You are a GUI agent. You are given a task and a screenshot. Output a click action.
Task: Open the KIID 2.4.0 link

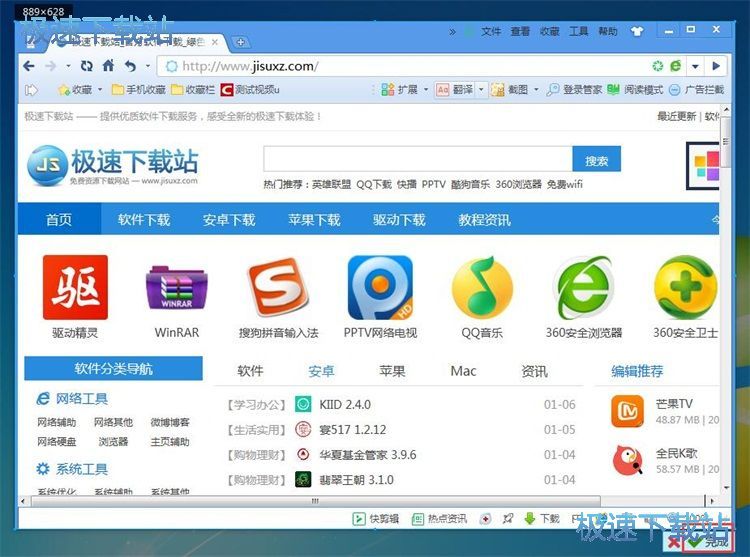345,405
